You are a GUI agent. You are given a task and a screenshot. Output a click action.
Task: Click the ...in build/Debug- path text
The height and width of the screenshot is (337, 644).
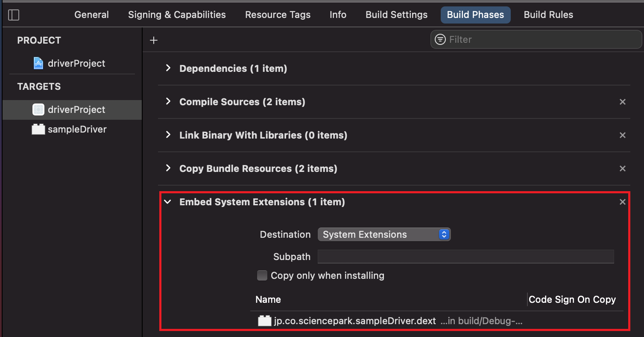click(481, 321)
